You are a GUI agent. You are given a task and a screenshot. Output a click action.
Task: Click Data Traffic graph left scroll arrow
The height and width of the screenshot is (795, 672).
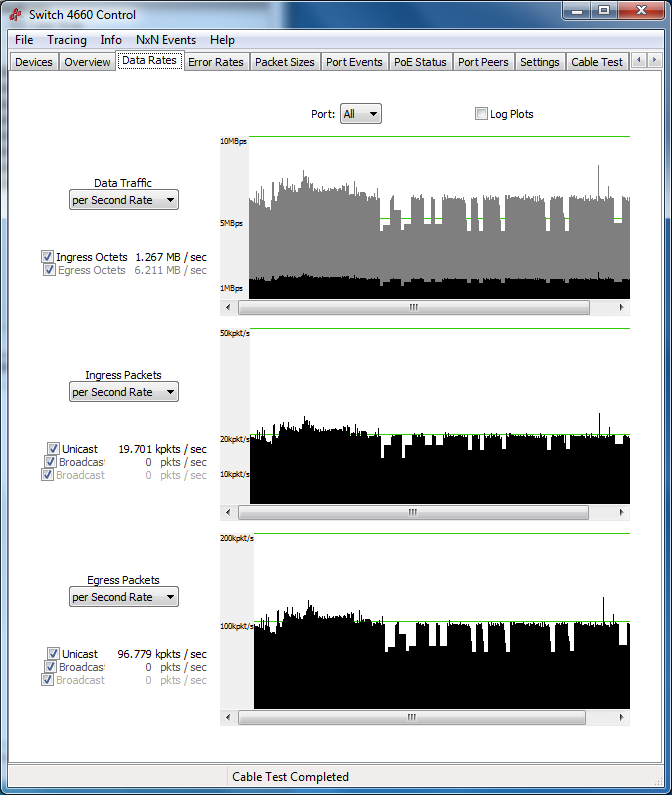pyautogui.click(x=226, y=308)
